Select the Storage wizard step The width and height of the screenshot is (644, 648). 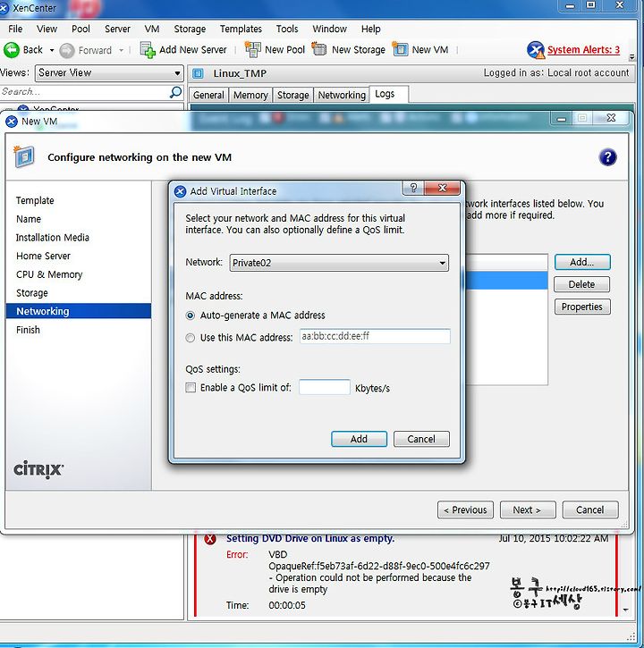[32, 293]
